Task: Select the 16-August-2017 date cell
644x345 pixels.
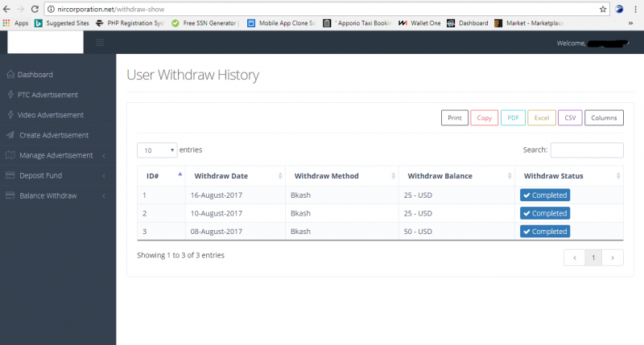Action: pos(235,195)
